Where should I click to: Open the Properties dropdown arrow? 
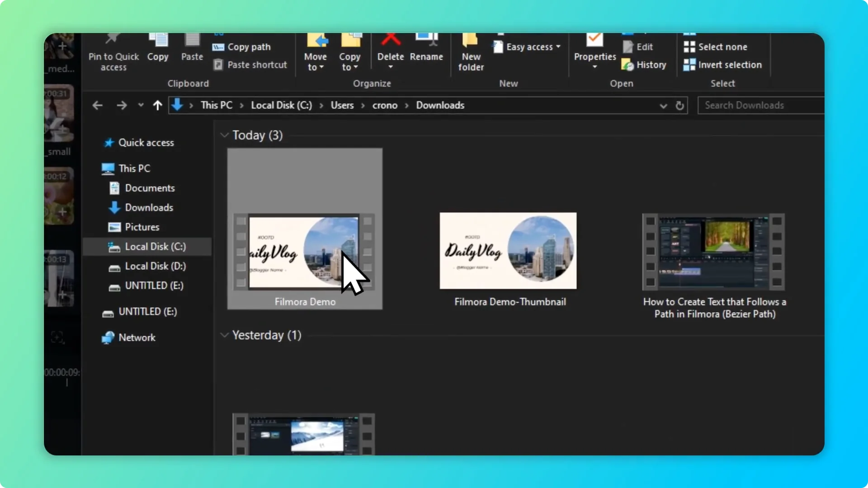click(594, 67)
